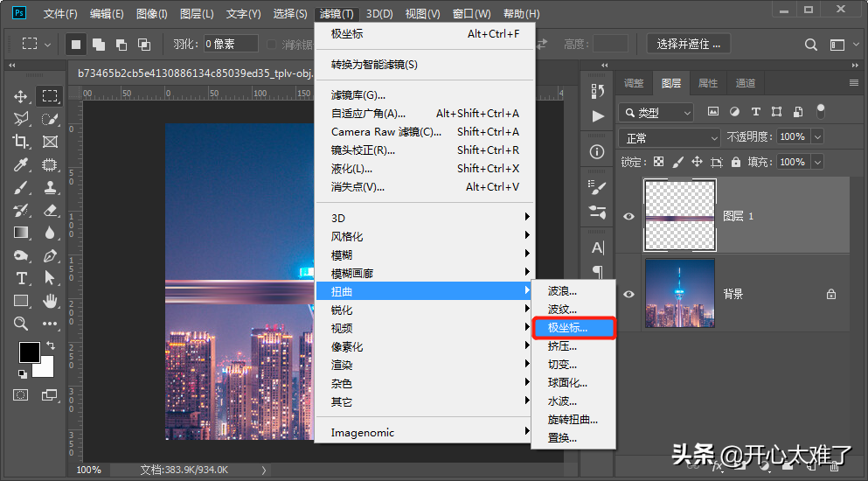Select the Move tool
This screenshot has height=481, width=868.
(x=21, y=96)
